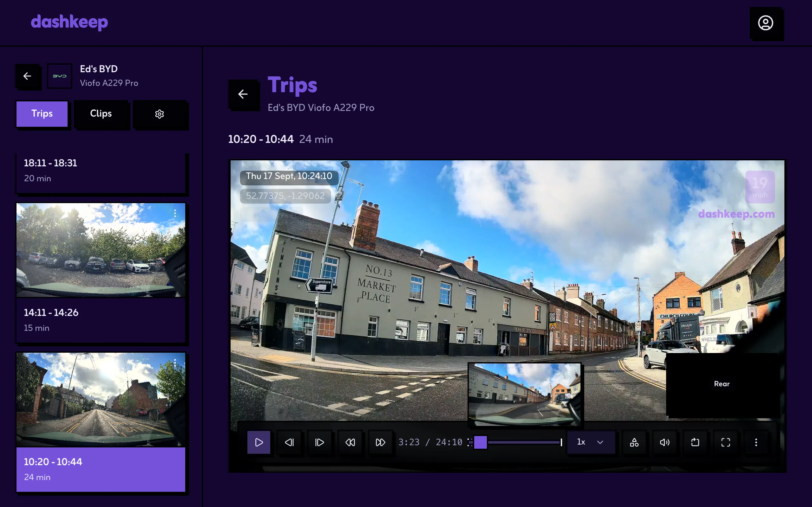The image size is (812, 507).
Task: Go back from the Trips heading
Action: coord(243,94)
